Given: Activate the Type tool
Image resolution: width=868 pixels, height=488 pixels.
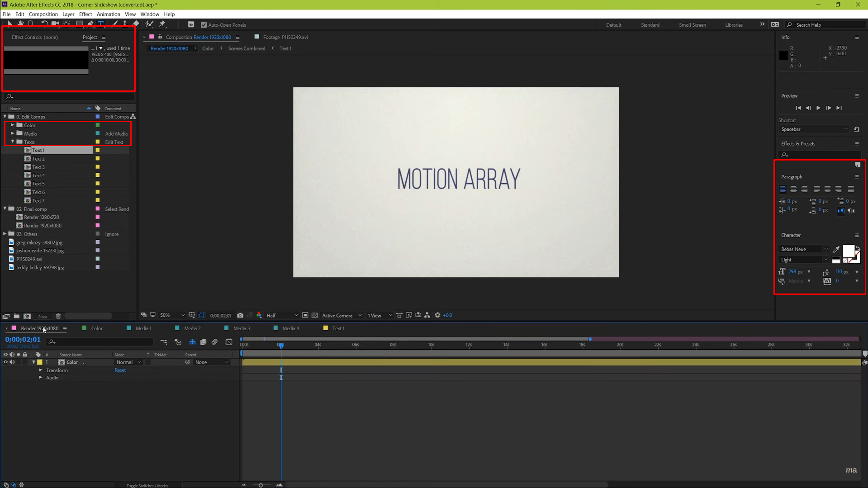Looking at the screenshot, I should point(101,24).
